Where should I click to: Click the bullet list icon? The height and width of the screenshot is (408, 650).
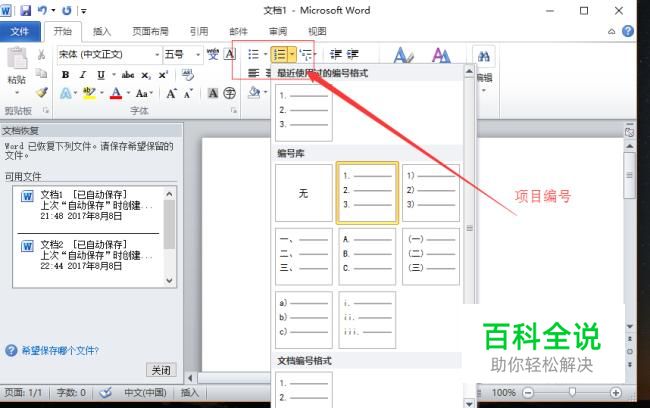pos(253,54)
